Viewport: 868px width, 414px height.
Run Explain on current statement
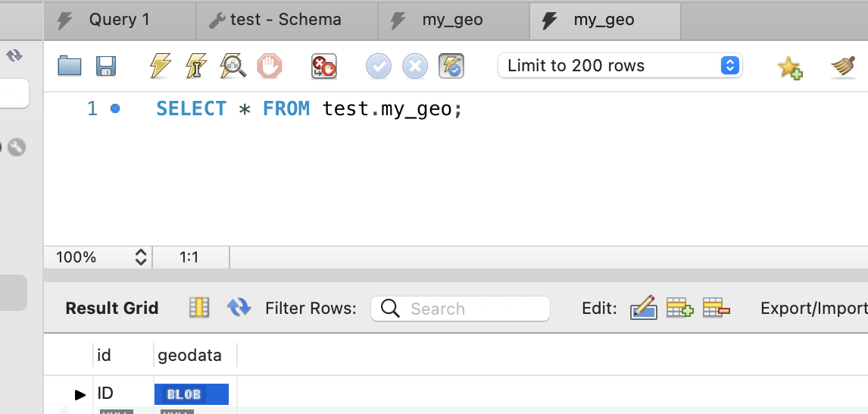[233, 66]
